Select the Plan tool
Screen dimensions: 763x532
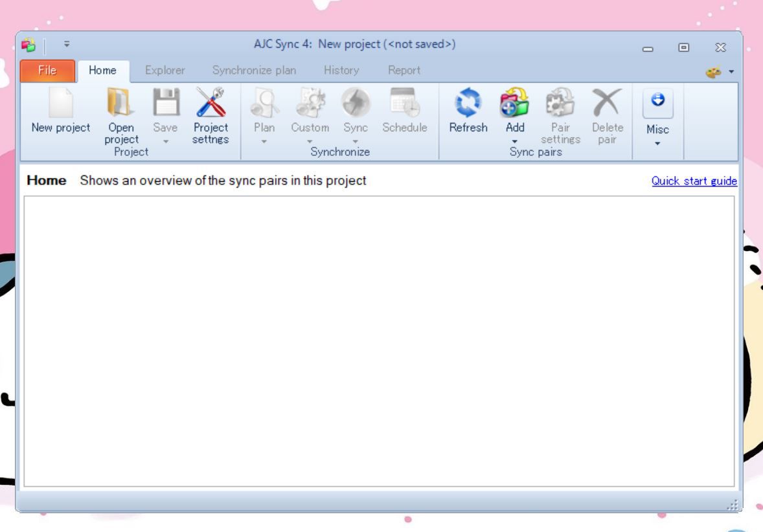[x=263, y=110]
